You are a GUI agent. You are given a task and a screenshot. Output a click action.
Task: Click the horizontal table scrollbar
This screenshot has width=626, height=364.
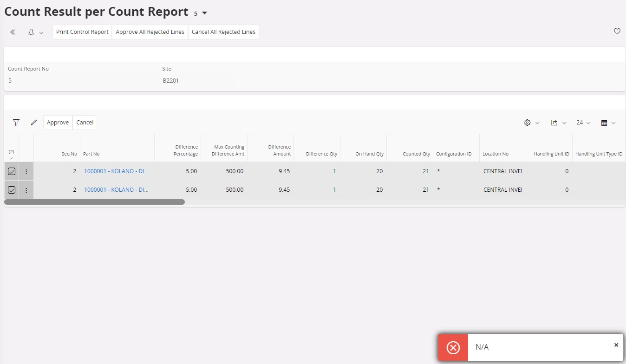[95, 202]
